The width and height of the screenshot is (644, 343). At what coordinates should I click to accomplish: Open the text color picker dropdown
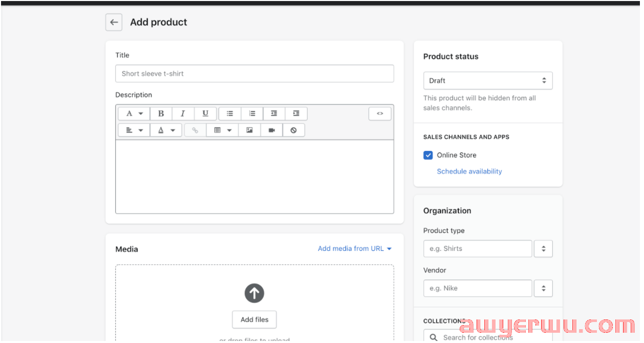pos(166,130)
